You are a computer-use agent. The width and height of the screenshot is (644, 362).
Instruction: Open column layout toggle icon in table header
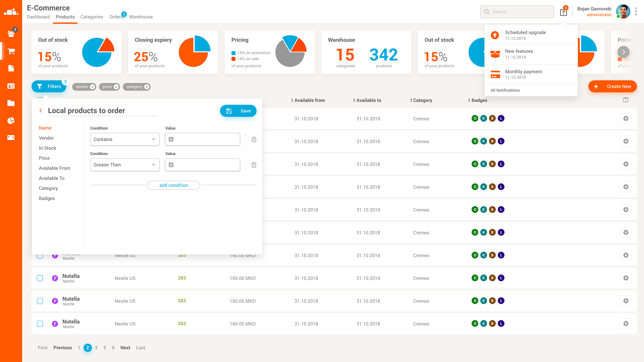(625, 100)
